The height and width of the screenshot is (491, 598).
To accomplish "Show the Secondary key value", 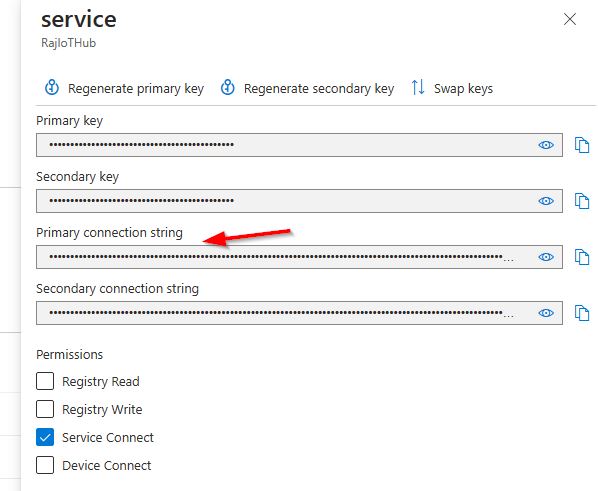I will click(546, 201).
